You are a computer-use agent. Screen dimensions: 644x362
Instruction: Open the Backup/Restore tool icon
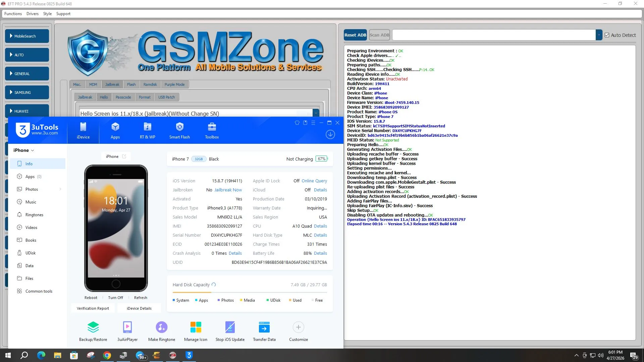pos(93,327)
